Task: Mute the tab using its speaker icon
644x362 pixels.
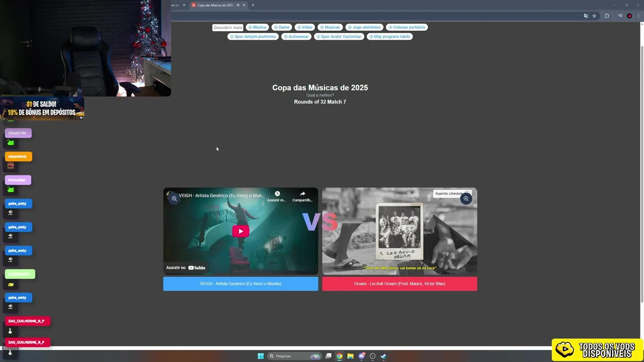Action: point(238,5)
